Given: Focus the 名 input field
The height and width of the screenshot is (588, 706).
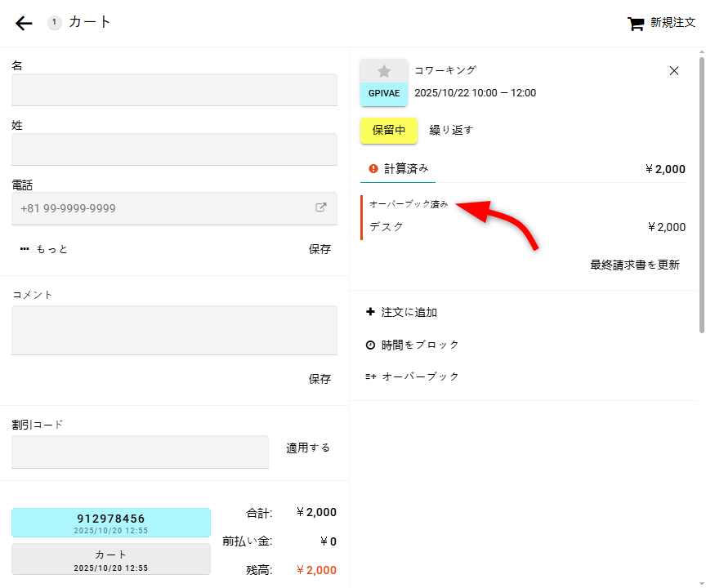Looking at the screenshot, I should click(x=174, y=89).
